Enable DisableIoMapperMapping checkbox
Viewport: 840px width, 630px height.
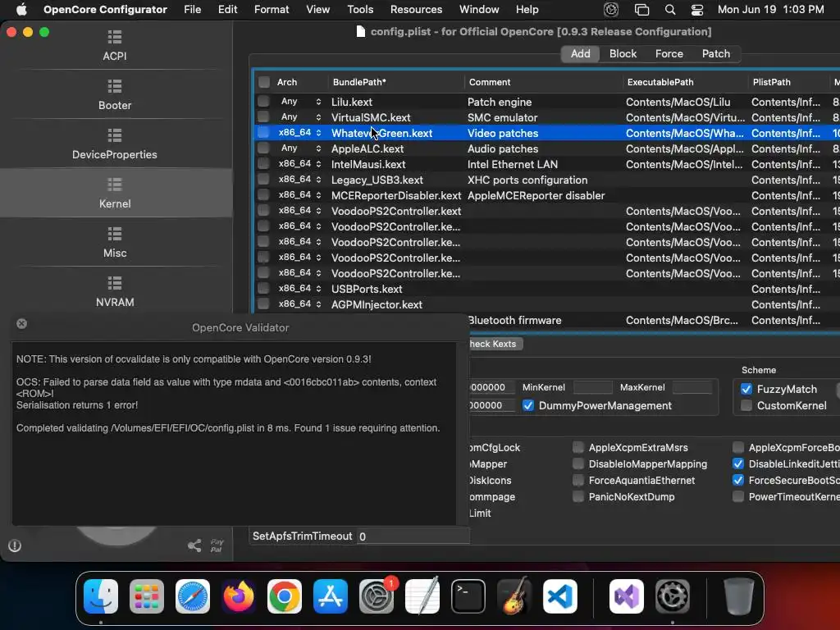[x=578, y=464]
